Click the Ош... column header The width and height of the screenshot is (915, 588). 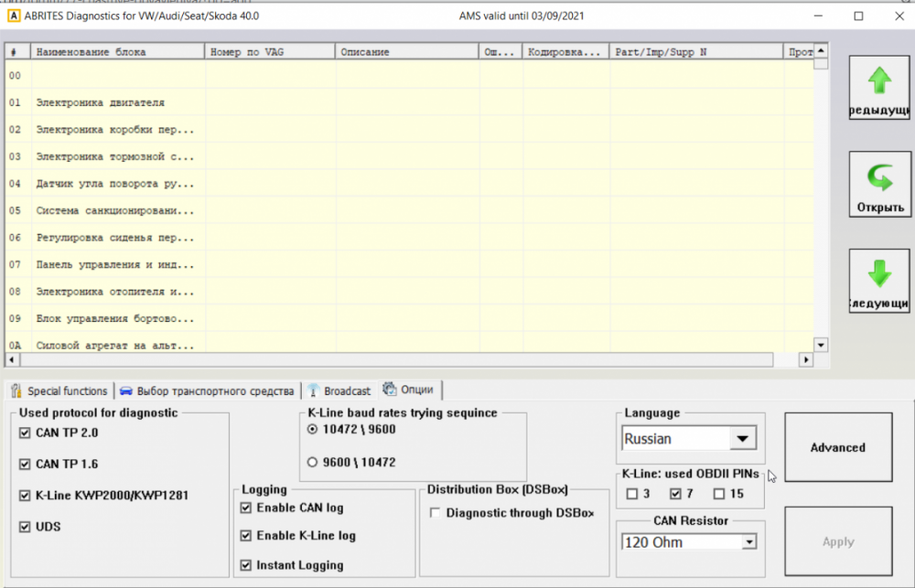(501, 52)
